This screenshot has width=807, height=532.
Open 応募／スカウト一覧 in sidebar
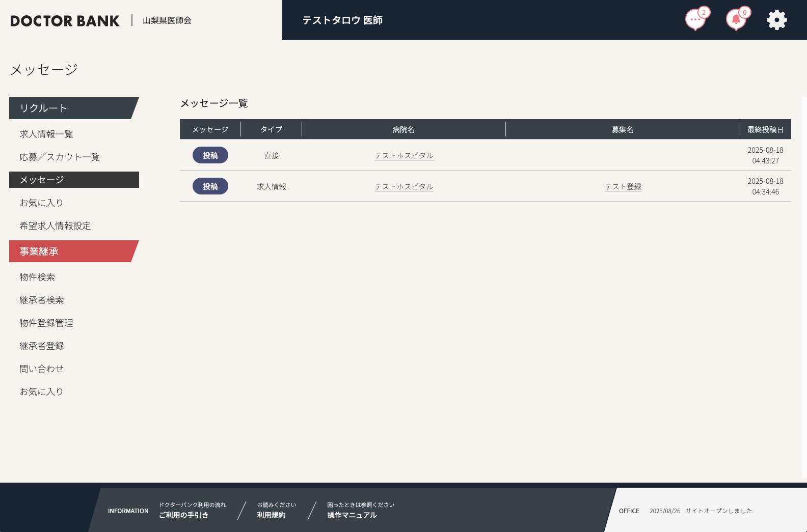click(x=60, y=157)
